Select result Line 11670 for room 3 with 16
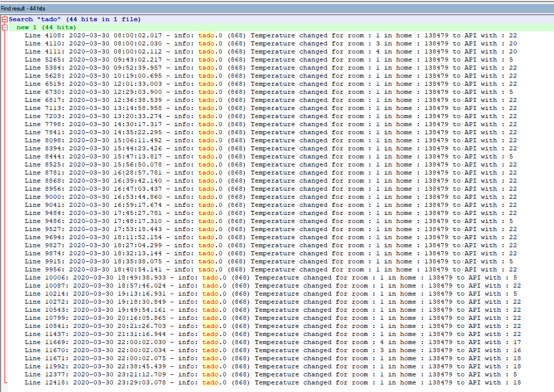The width and height of the screenshot is (554, 392). pos(273,350)
